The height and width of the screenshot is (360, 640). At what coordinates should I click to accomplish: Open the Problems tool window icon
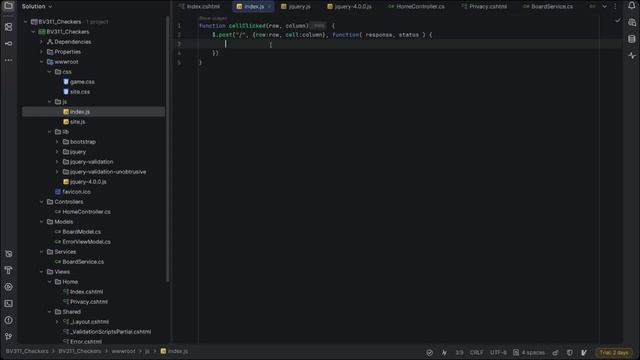(x=8, y=320)
